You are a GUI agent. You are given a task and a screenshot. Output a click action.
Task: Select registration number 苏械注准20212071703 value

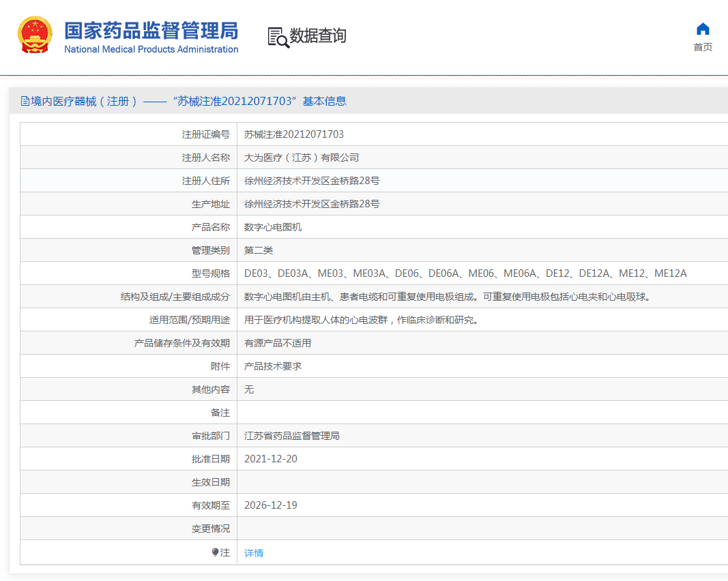coord(294,134)
